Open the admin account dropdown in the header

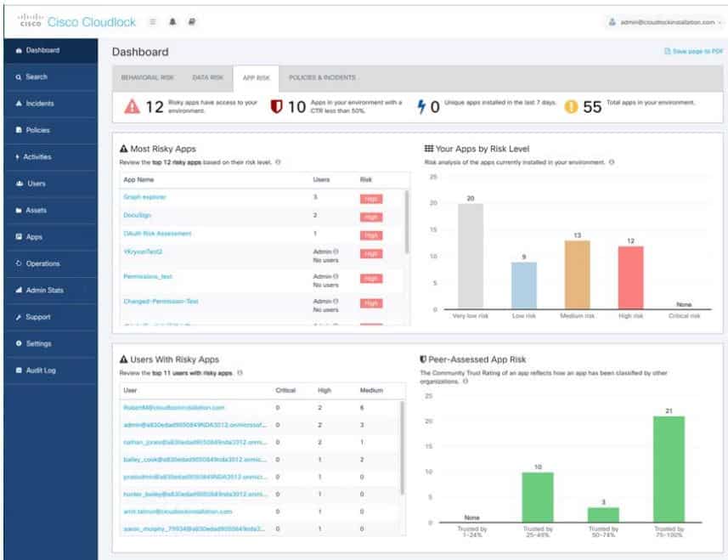point(664,22)
